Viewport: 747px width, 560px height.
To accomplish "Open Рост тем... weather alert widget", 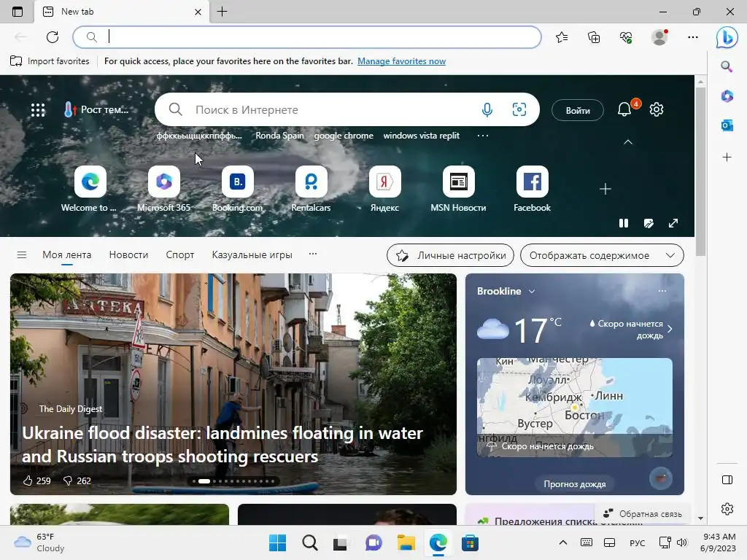I will 97,110.
